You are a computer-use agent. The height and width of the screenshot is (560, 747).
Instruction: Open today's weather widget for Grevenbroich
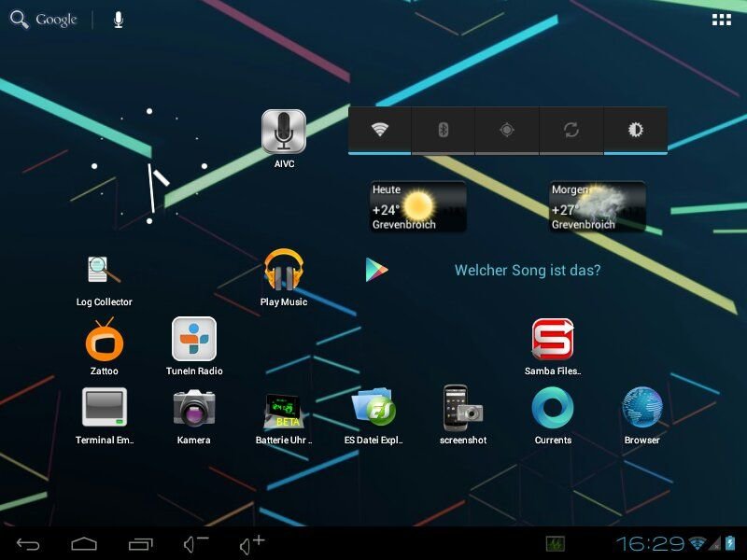417,206
